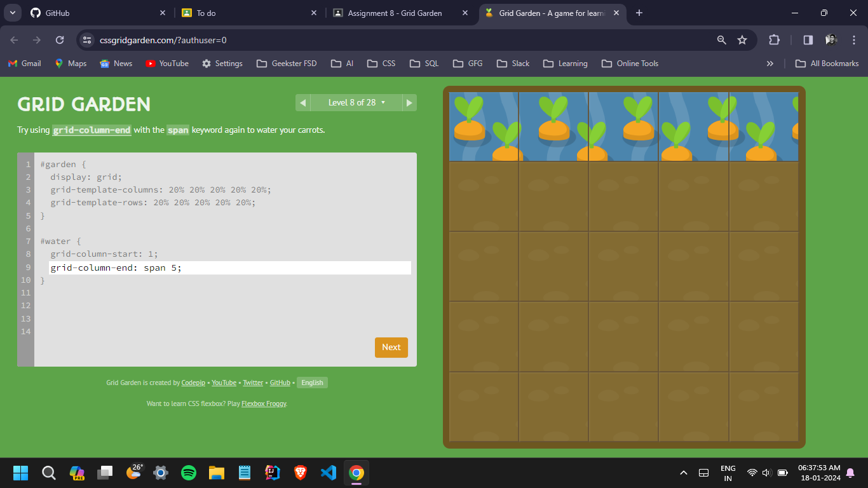Image resolution: width=868 pixels, height=488 pixels.
Task: Bookmark this page with the star icon
Action: [742, 40]
